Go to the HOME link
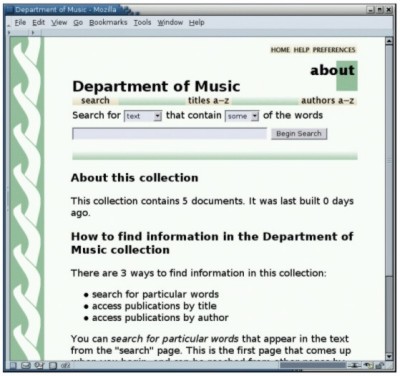 280,50
